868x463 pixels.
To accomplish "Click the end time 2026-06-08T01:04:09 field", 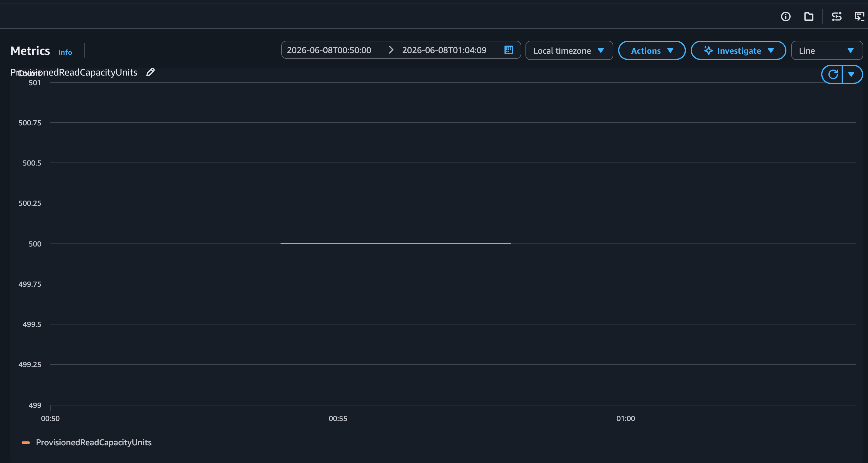I will [x=444, y=50].
